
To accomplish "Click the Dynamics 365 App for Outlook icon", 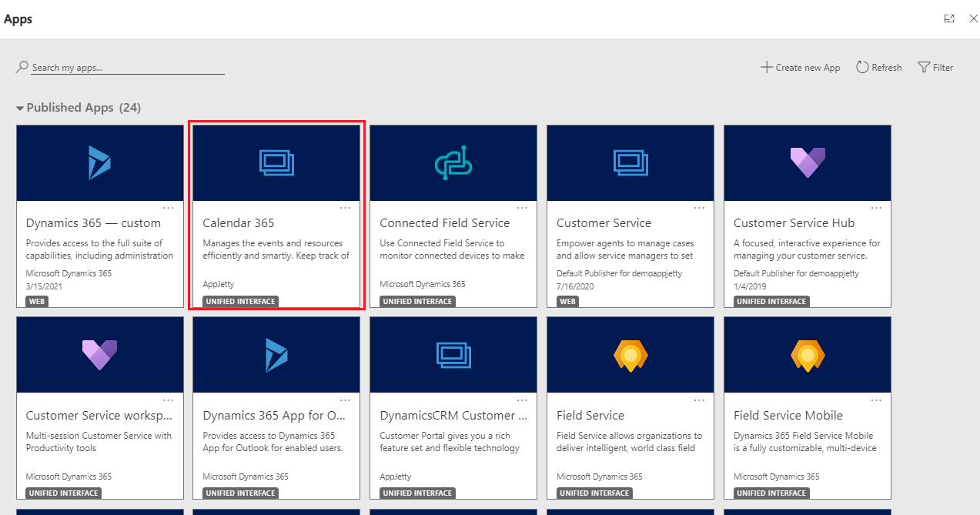I will (x=276, y=354).
